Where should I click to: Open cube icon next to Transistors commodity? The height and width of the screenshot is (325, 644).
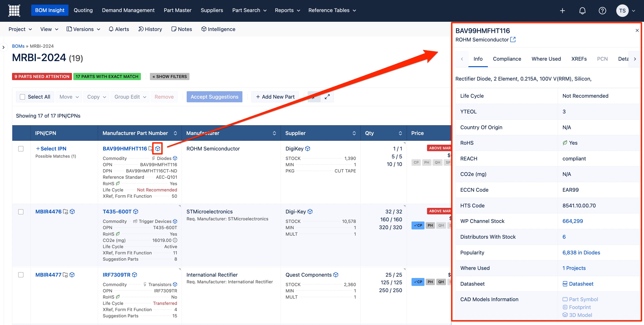coord(175,284)
